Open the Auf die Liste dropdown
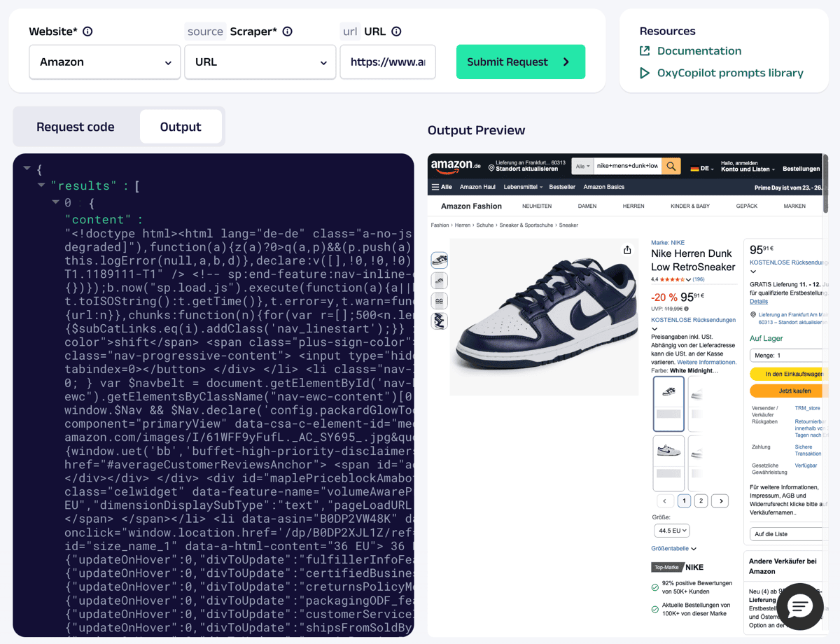The image size is (840, 644). pos(787,534)
